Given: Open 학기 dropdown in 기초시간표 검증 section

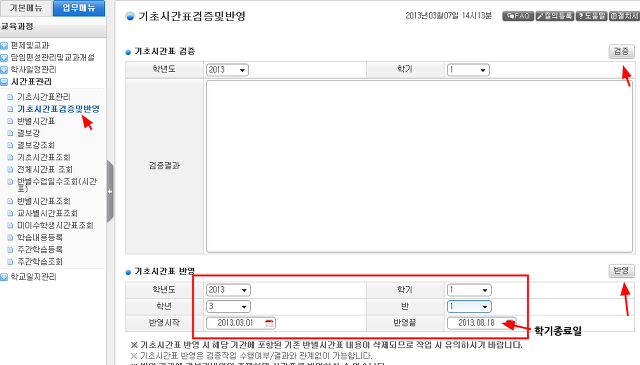Looking at the screenshot, I should [x=468, y=70].
